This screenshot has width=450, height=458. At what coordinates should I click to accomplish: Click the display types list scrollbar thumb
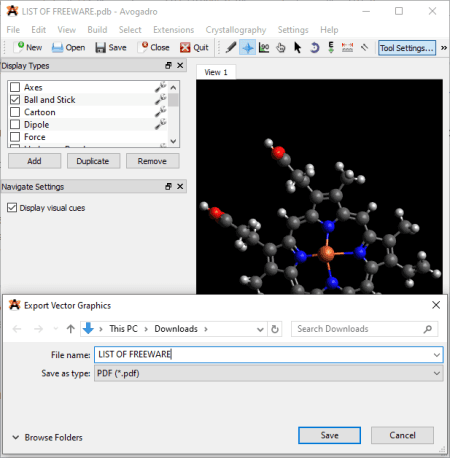pos(173,100)
